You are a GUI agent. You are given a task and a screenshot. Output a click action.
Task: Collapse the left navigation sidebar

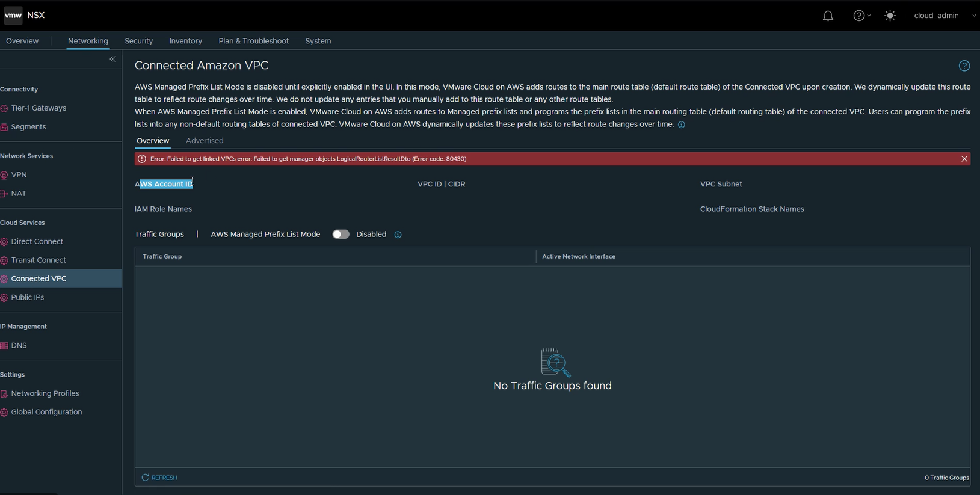point(112,59)
